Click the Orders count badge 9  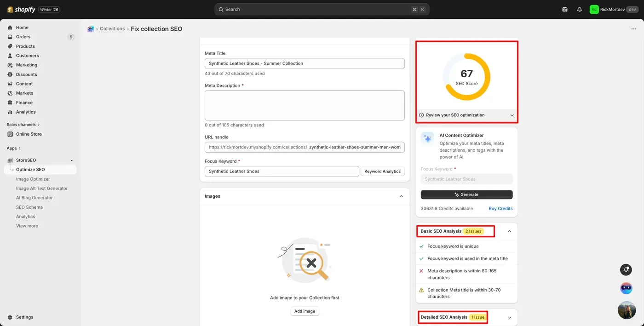click(71, 37)
